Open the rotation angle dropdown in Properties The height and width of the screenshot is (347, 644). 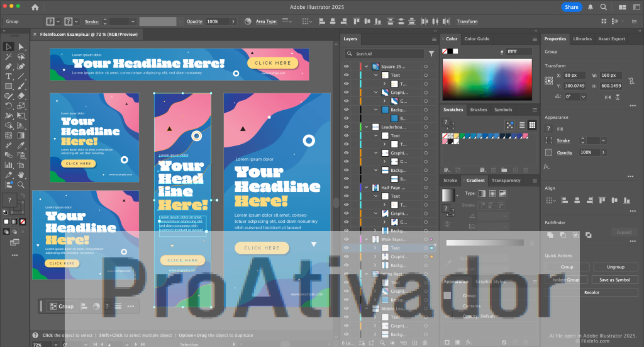[x=583, y=96]
